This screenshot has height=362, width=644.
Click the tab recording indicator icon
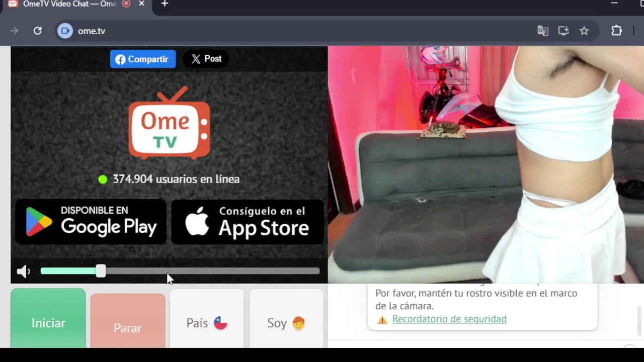pyautogui.click(x=126, y=4)
